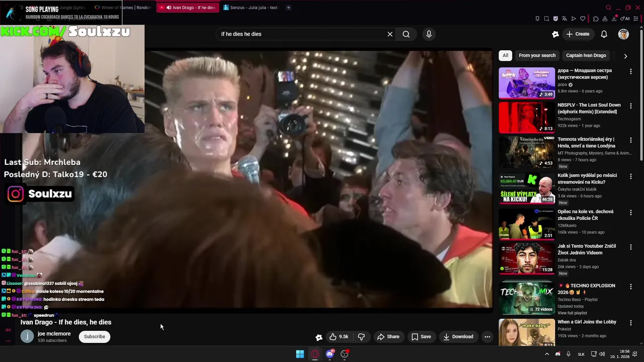Open дора Младшая сестра thumbnail
The width and height of the screenshot is (644, 362).
tap(527, 83)
